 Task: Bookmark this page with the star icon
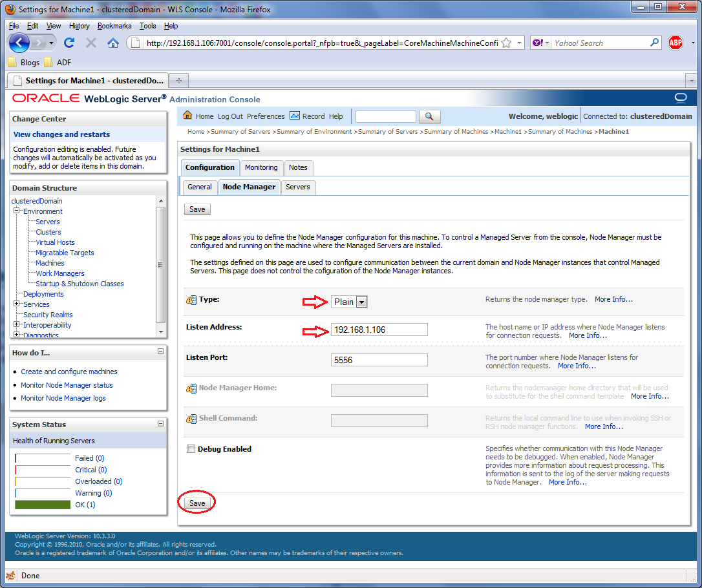tap(506, 43)
